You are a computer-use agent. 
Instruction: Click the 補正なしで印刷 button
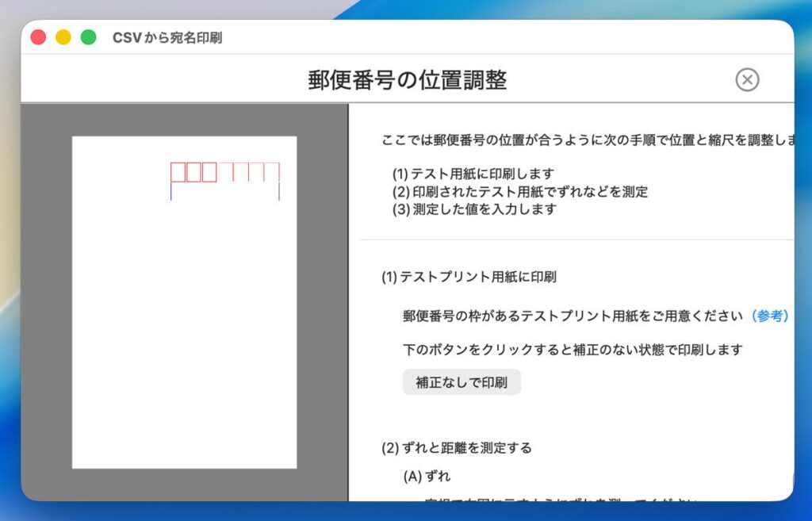point(462,382)
